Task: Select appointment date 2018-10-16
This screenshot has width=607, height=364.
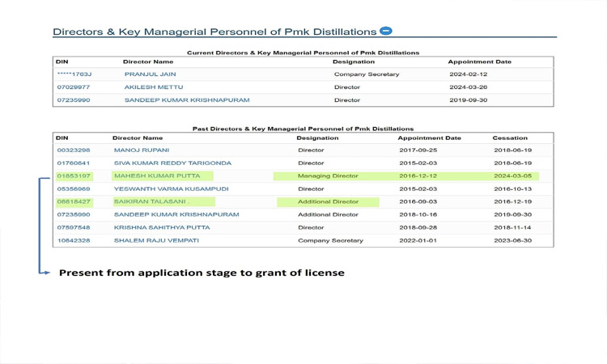Action: click(418, 214)
